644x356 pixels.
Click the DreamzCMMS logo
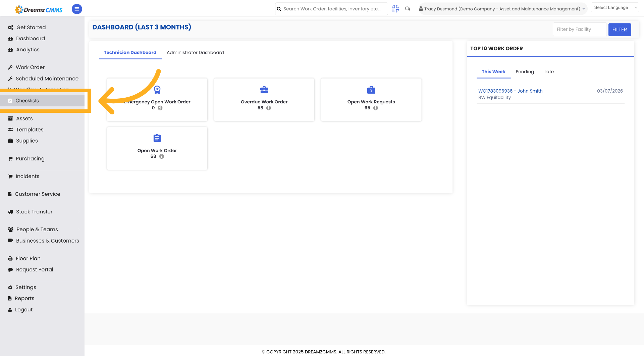(x=39, y=9)
